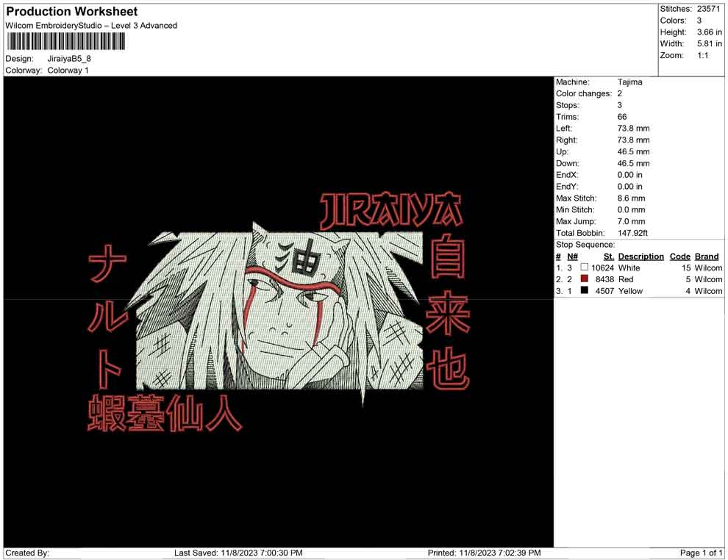Click the Left value 73.8 mm

[x=633, y=128]
